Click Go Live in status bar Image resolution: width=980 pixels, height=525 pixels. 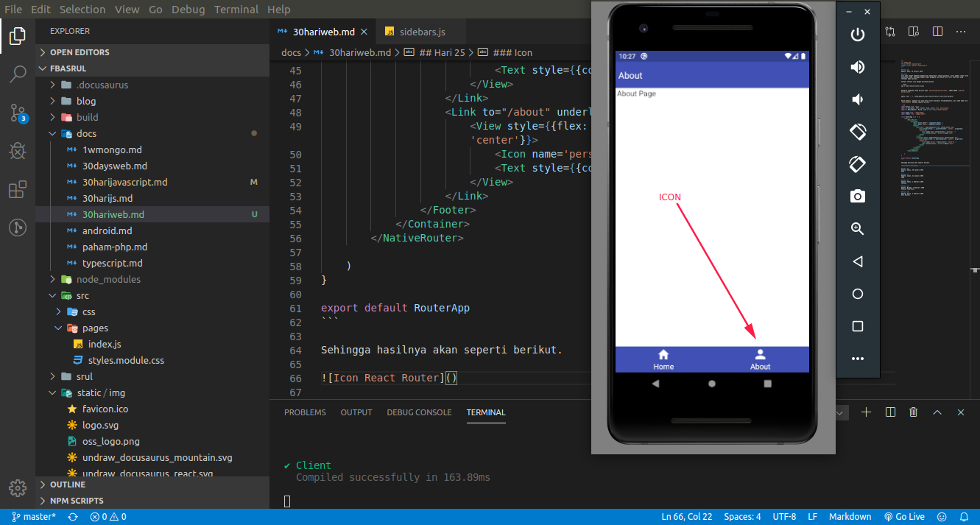tap(904, 517)
